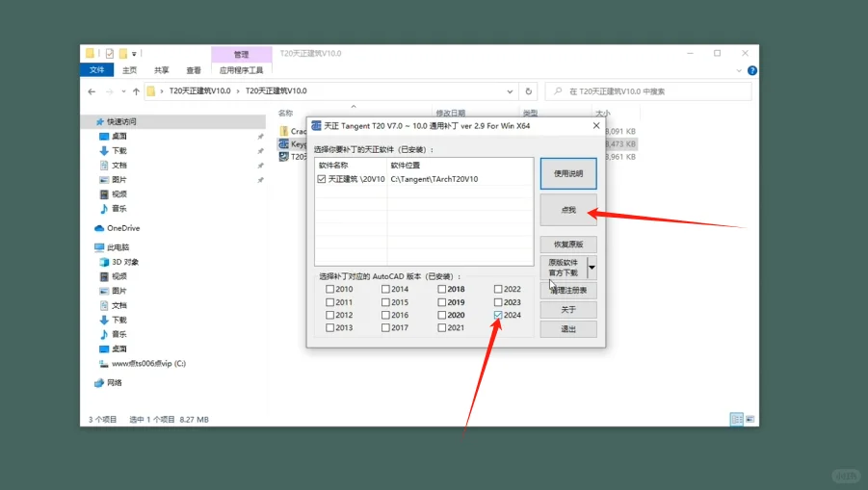868x490 pixels.
Task: Open the C: drive in sidebar
Action: (x=143, y=363)
